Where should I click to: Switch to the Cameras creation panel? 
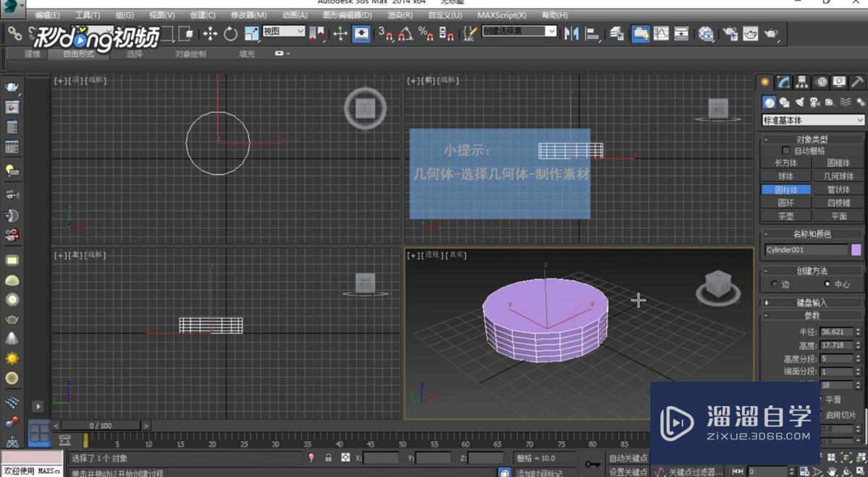click(814, 102)
